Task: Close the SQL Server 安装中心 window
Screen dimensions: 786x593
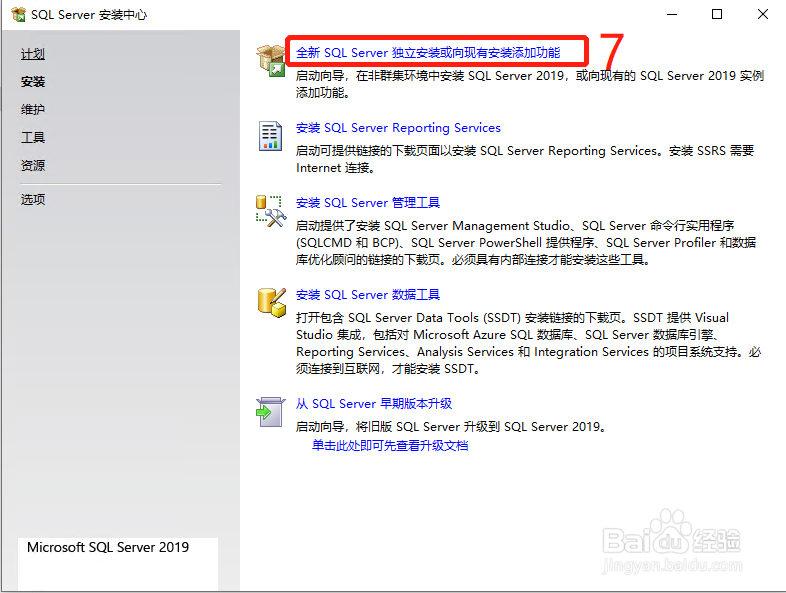Action: tap(762, 15)
